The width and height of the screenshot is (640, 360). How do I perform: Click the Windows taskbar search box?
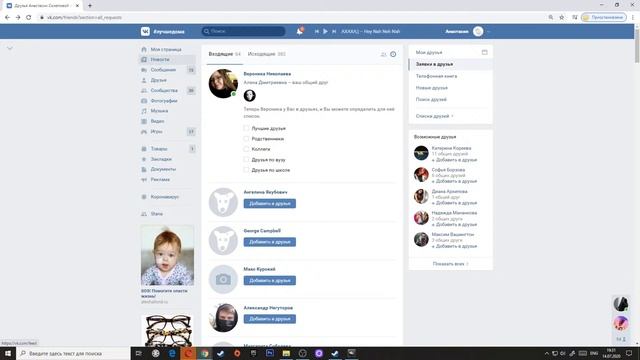(73, 353)
